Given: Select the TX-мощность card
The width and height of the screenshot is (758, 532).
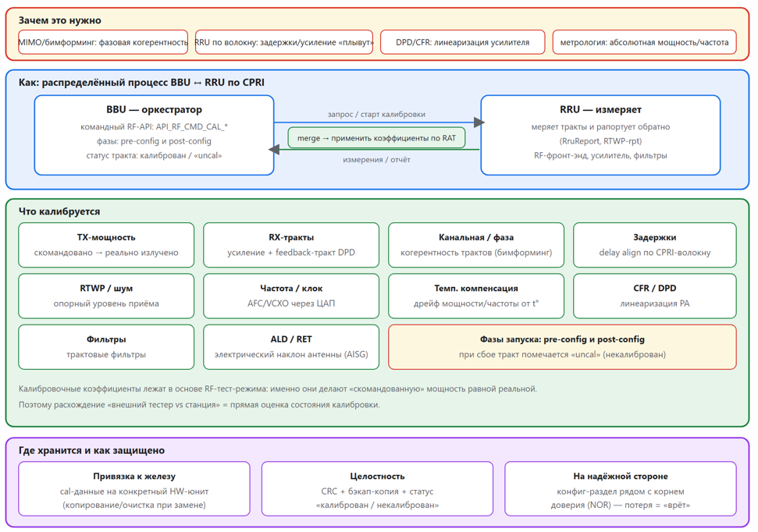Looking at the screenshot, I should tap(106, 245).
